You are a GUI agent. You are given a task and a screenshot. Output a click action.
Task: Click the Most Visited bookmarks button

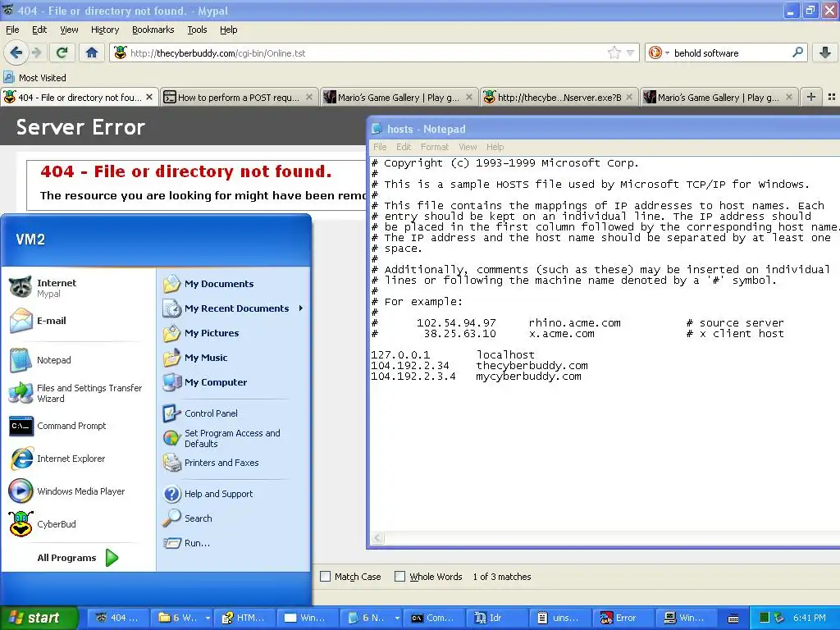tap(34, 78)
